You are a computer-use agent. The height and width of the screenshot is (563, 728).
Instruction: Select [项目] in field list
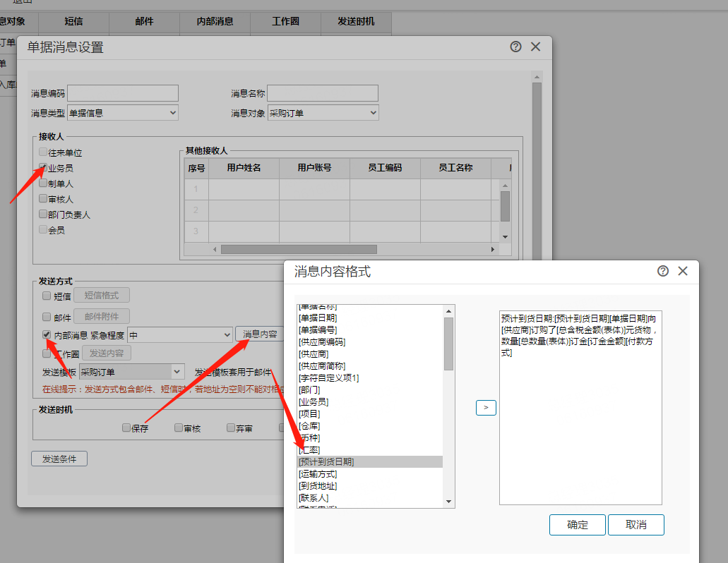pyautogui.click(x=370, y=413)
